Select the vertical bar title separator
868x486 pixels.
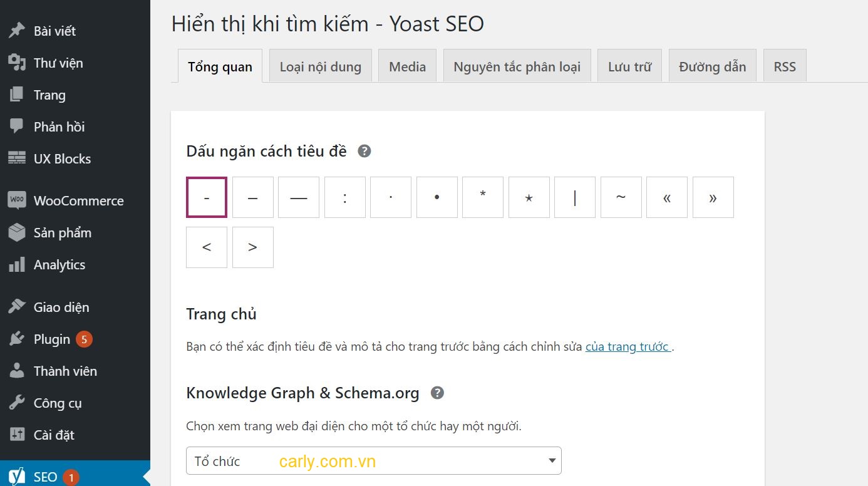click(575, 197)
